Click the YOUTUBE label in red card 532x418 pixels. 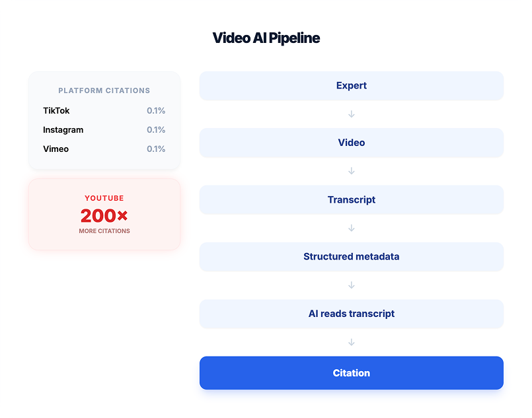[104, 198]
